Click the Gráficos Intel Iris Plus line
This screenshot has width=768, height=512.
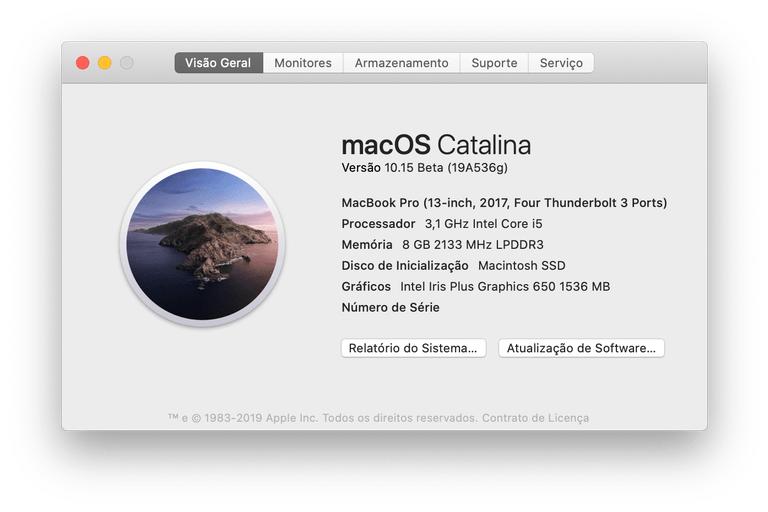tap(475, 287)
